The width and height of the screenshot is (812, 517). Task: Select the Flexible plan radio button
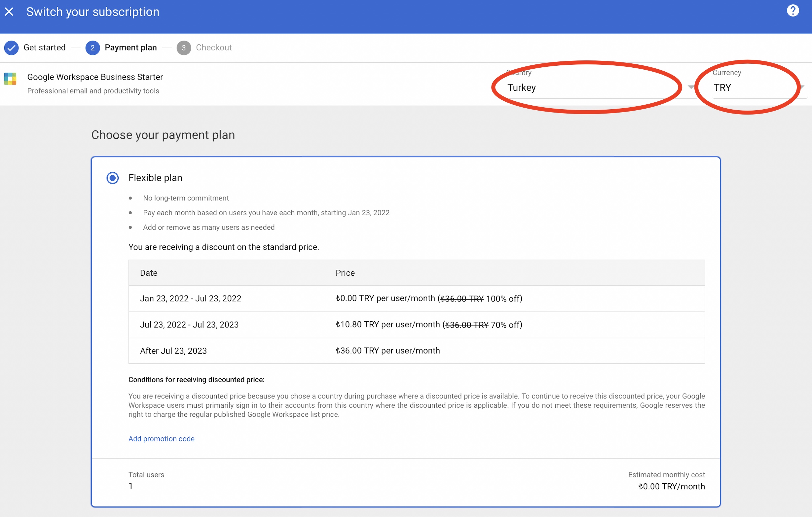(113, 178)
